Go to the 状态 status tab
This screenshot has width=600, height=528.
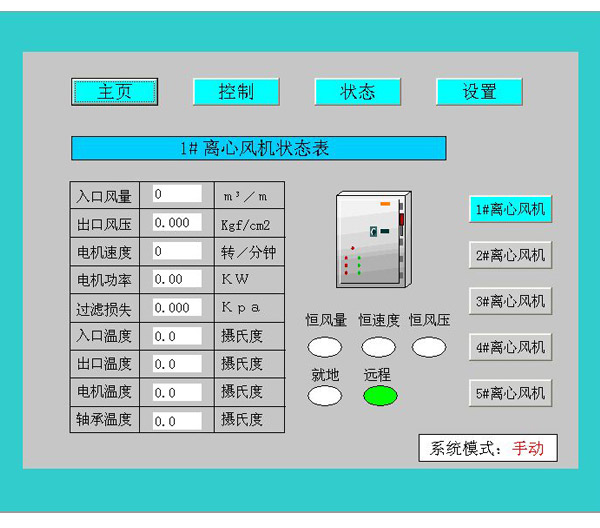pyautogui.click(x=357, y=92)
